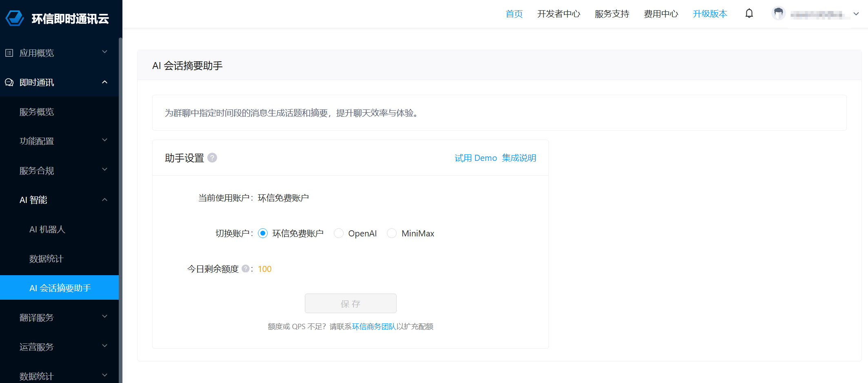Screen dimensions: 868x383
Task: Click help icon beside 助手设置
Action: [x=212, y=158]
